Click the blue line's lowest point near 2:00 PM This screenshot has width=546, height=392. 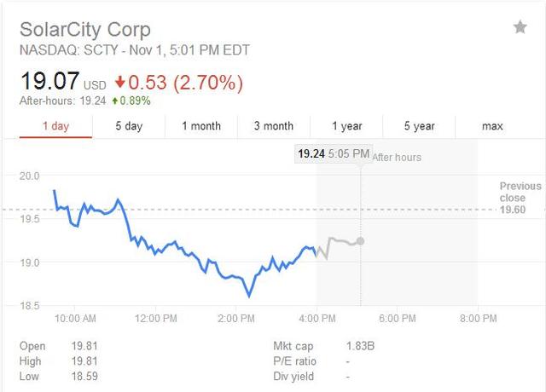click(249, 296)
